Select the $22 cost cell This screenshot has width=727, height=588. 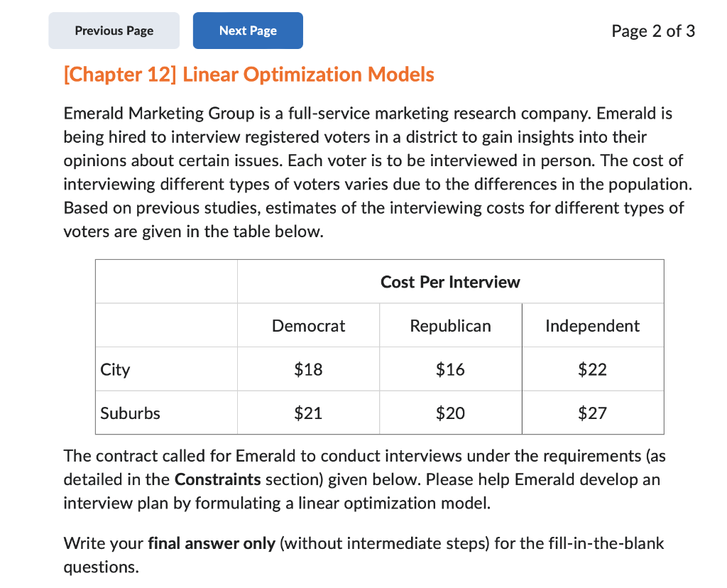592,369
